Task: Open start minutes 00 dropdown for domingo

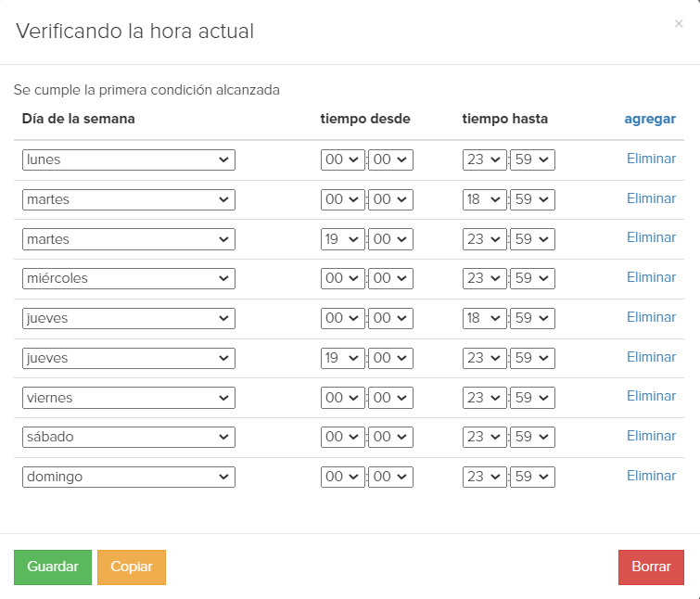Action: [x=390, y=478]
